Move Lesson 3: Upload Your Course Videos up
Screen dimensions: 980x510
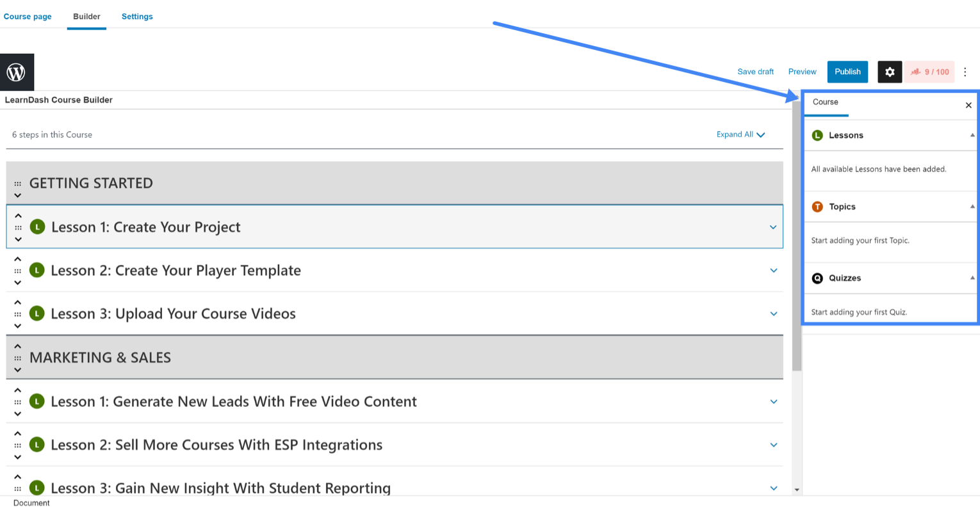[18, 303]
